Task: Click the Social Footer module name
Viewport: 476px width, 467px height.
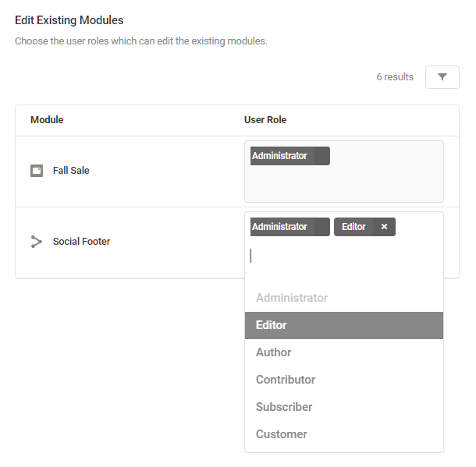Action: pyautogui.click(x=81, y=242)
